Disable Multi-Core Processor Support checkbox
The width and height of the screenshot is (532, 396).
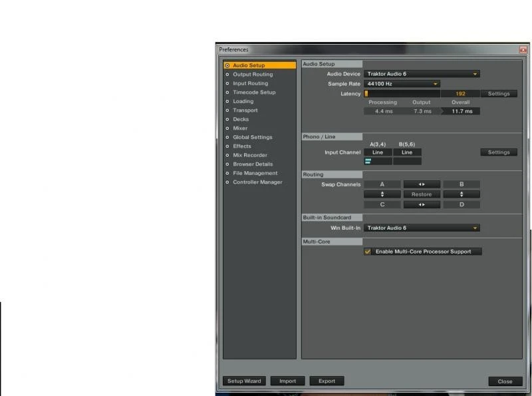[368, 252]
